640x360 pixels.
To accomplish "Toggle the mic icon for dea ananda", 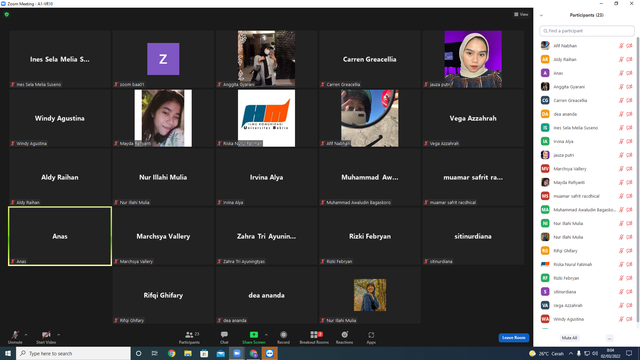I will (x=621, y=114).
